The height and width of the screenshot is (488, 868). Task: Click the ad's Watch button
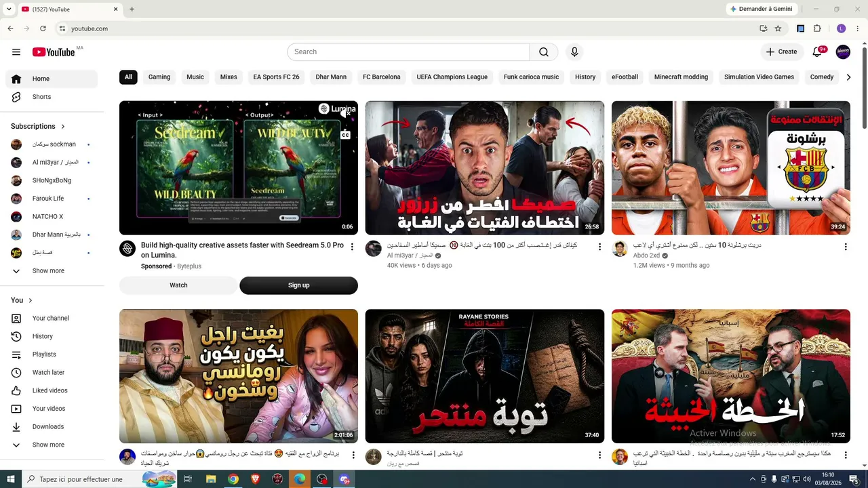pyautogui.click(x=178, y=285)
